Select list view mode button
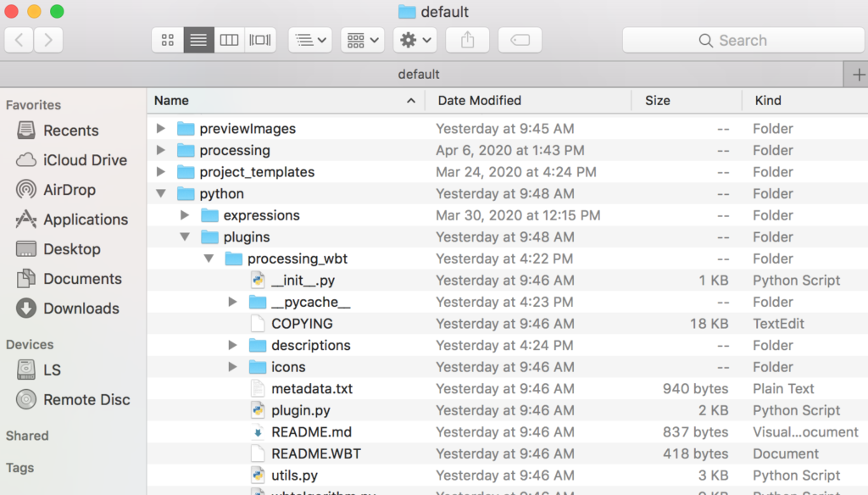 (x=198, y=40)
